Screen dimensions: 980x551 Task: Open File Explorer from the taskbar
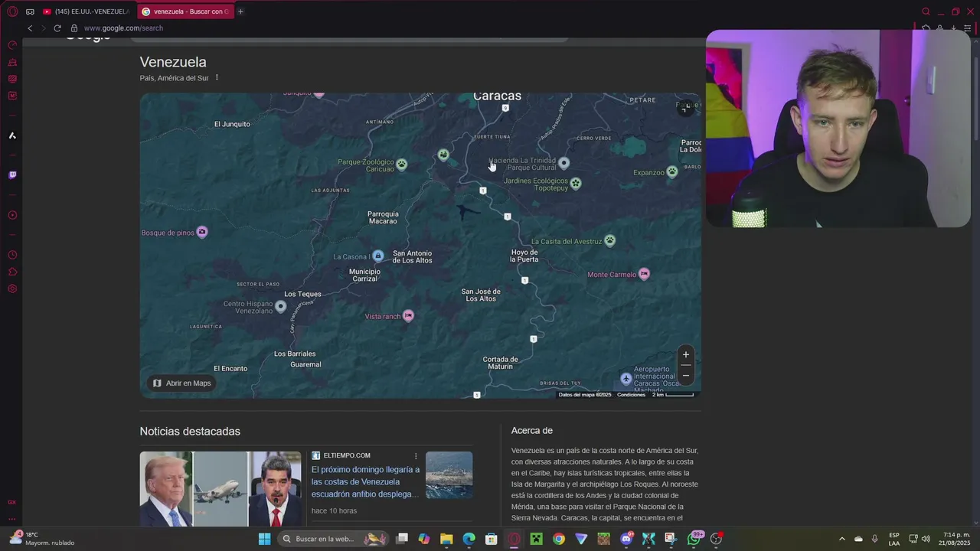(x=446, y=539)
